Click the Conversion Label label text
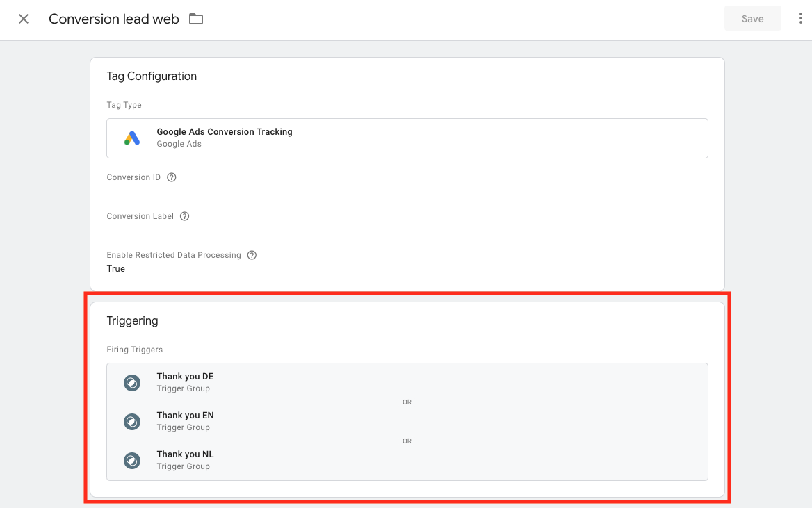Viewport: 812px width, 508px height. (x=140, y=216)
